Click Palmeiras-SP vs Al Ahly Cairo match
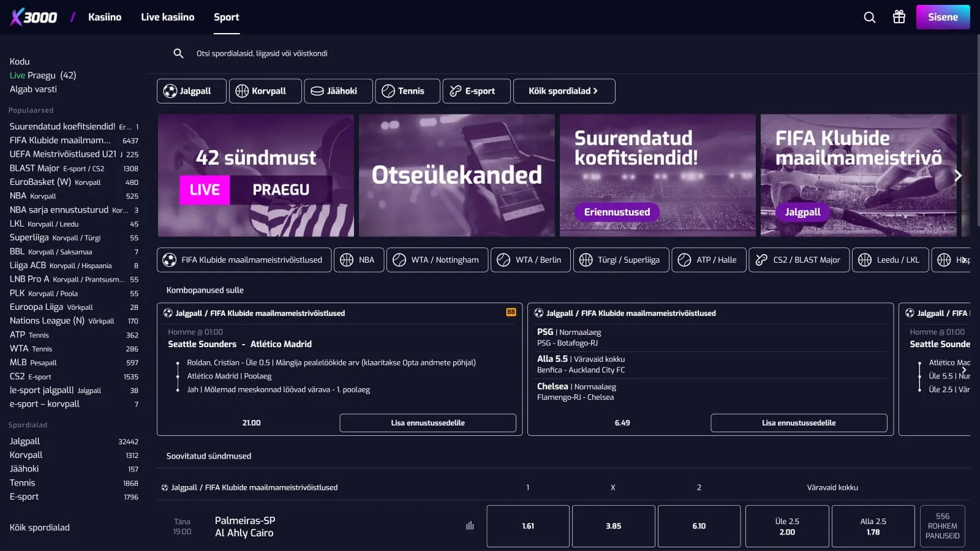 pos(245,527)
